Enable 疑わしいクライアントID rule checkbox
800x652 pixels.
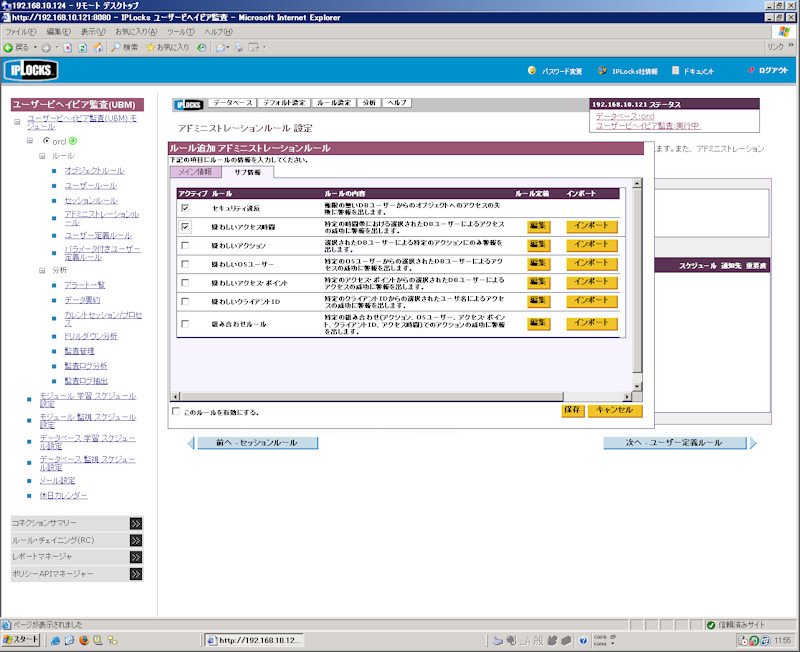pos(185,302)
